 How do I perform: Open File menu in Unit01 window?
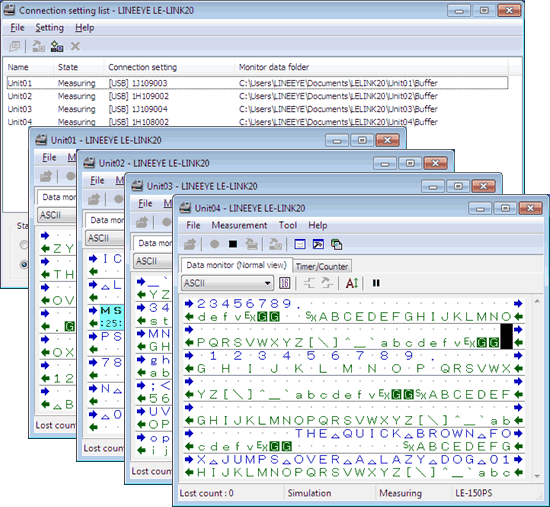click(49, 157)
